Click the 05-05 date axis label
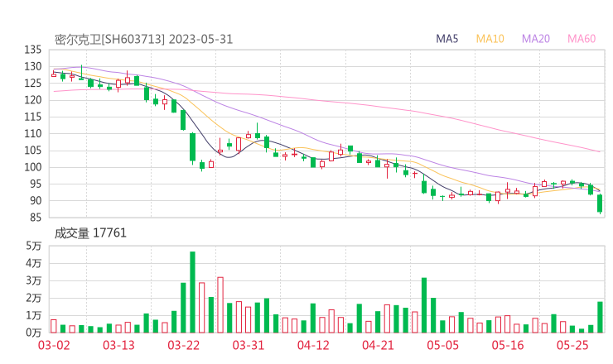This screenshot has height=364, width=613. click(x=443, y=345)
